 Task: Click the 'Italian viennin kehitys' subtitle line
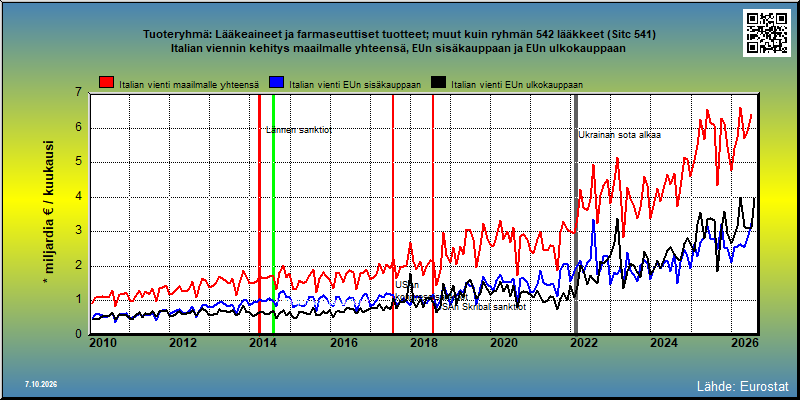pos(399,48)
